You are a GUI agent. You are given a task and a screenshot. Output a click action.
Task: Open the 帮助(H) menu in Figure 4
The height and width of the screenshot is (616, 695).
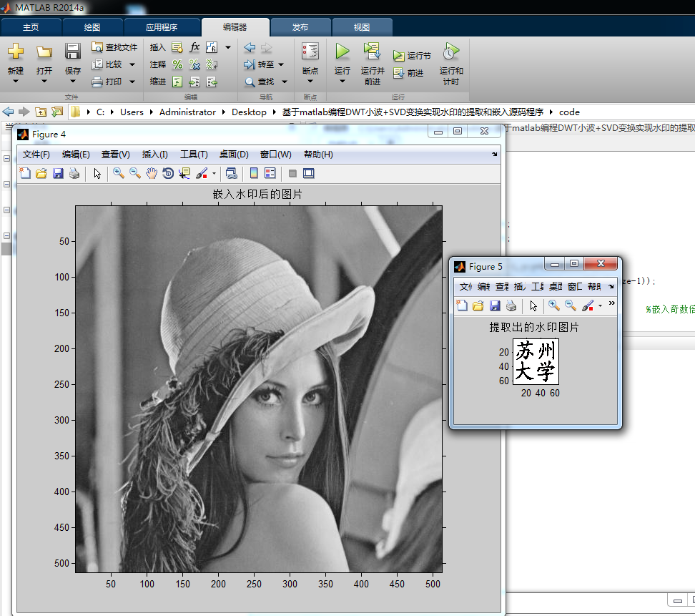pos(318,155)
